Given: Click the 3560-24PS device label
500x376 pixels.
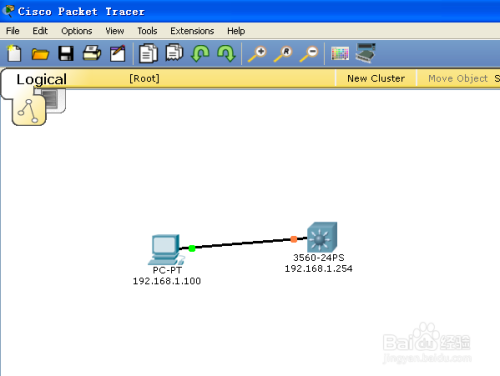Looking at the screenshot, I should click(319, 257).
